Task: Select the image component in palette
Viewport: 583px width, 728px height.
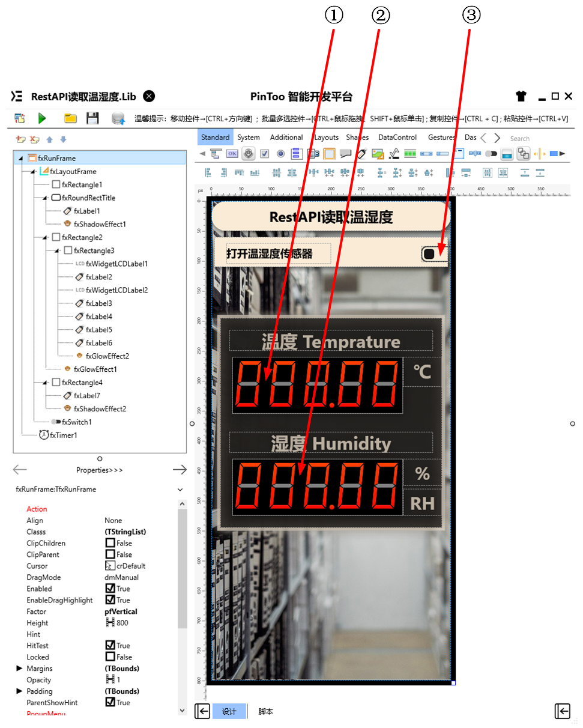Action: pyautogui.click(x=378, y=154)
